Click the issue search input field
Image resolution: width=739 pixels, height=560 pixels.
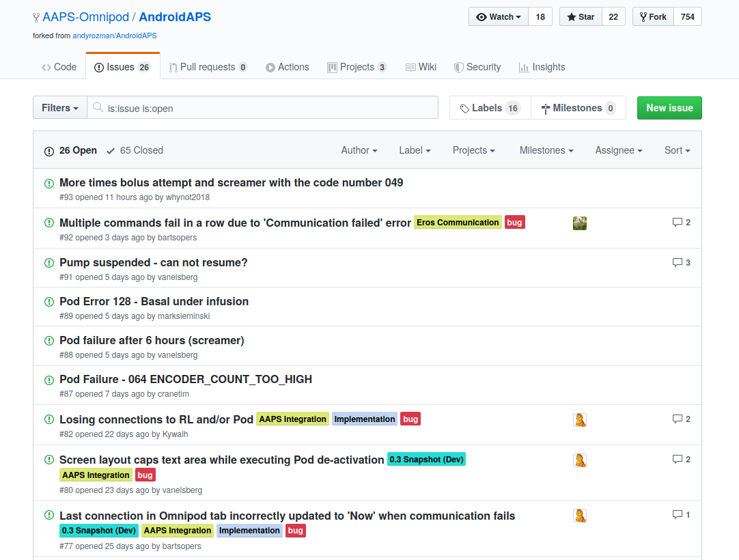pyautogui.click(x=262, y=107)
